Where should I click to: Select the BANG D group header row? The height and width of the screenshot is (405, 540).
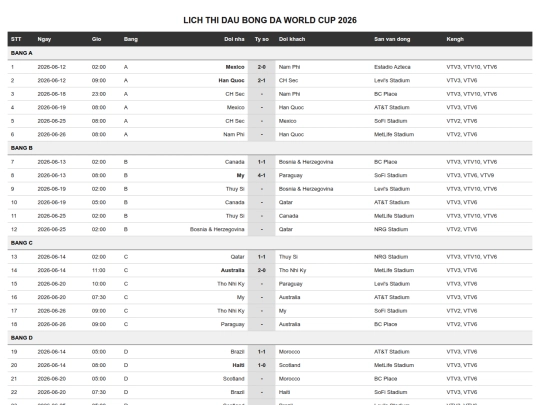(270, 338)
